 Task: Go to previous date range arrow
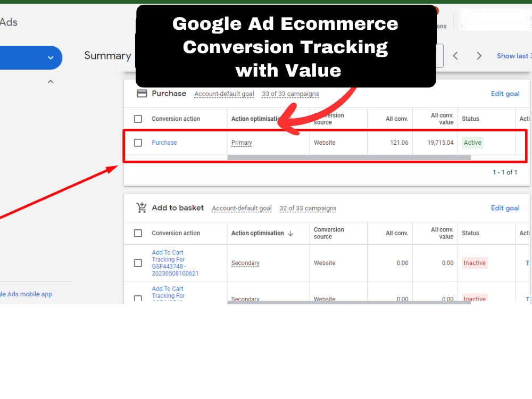(455, 56)
